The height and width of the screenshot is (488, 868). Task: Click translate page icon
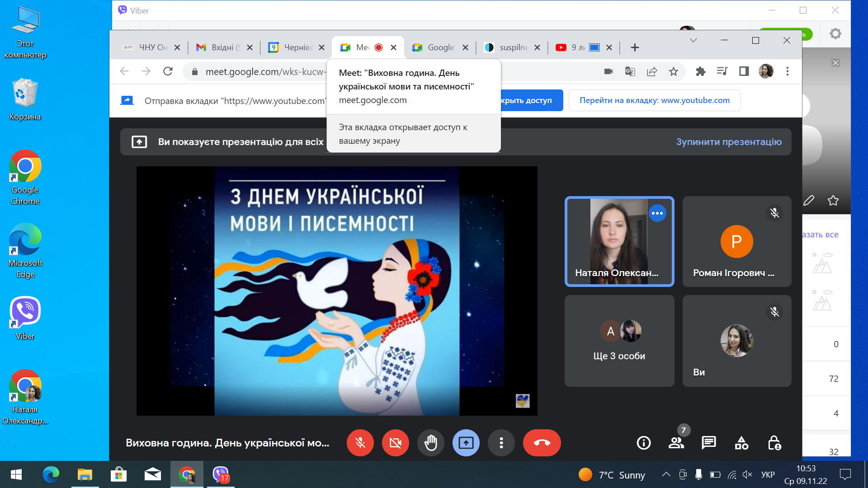click(630, 71)
